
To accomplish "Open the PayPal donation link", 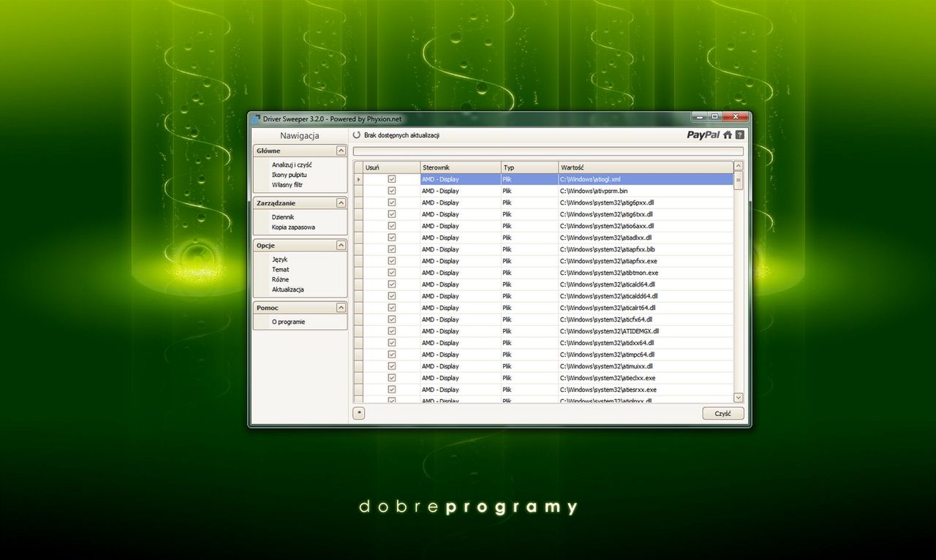I will 703,135.
